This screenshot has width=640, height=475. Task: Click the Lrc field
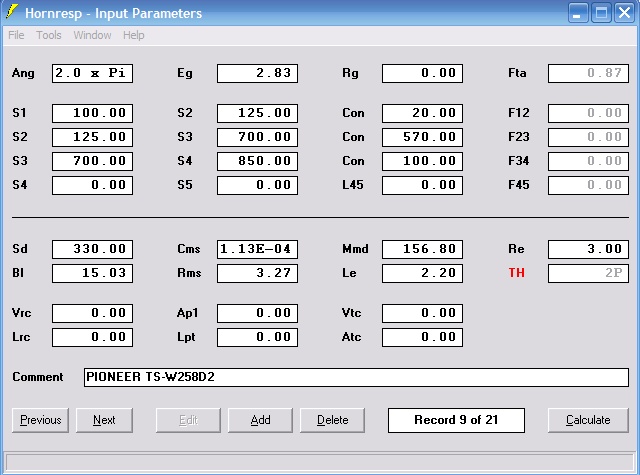pyautogui.click(x=92, y=337)
